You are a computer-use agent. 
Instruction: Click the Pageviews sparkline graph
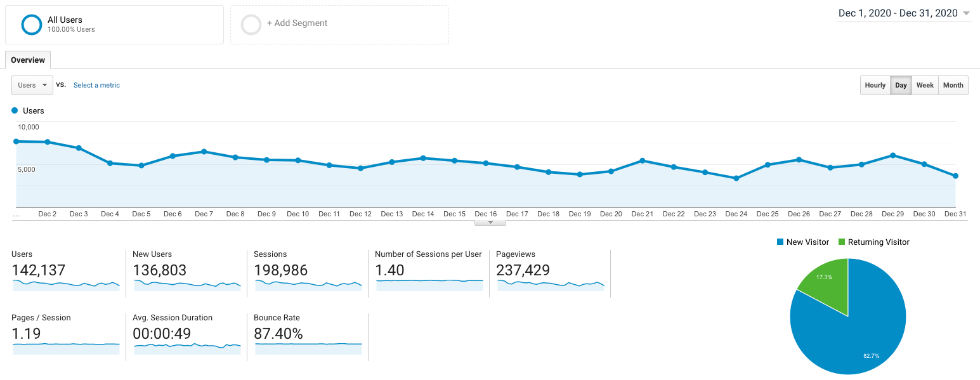549,285
